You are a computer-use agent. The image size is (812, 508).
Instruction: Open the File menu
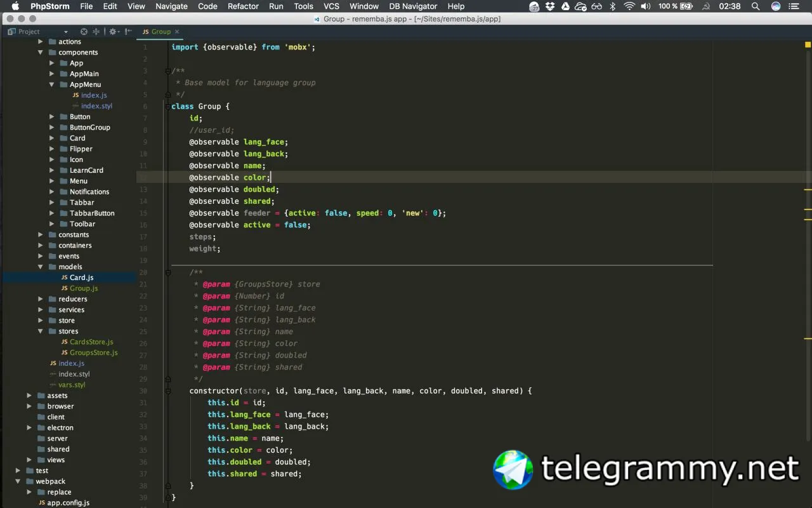tap(87, 6)
